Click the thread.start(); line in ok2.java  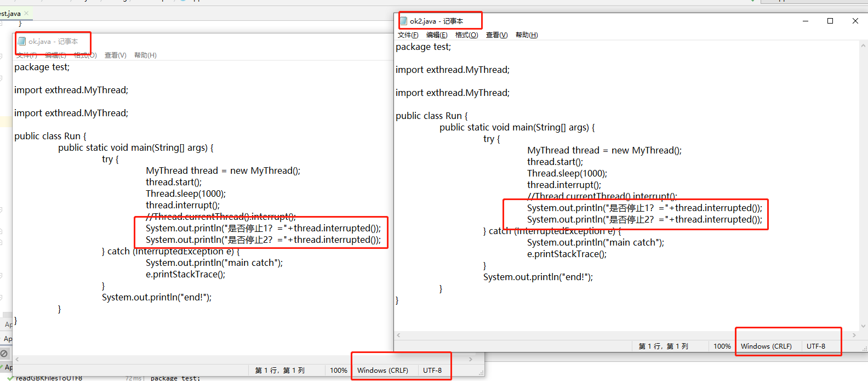click(x=555, y=162)
